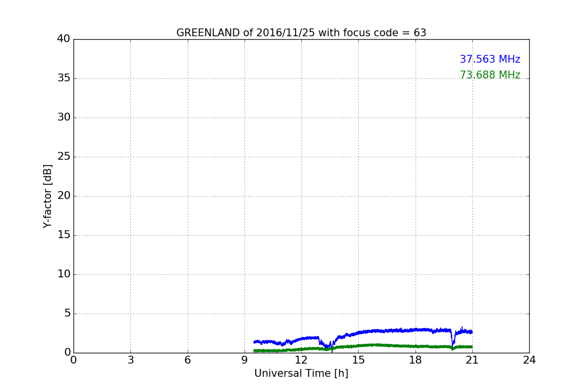Screen dimensions: 588x392
Task: Click y-axis tick label 20
Action: [64, 196]
